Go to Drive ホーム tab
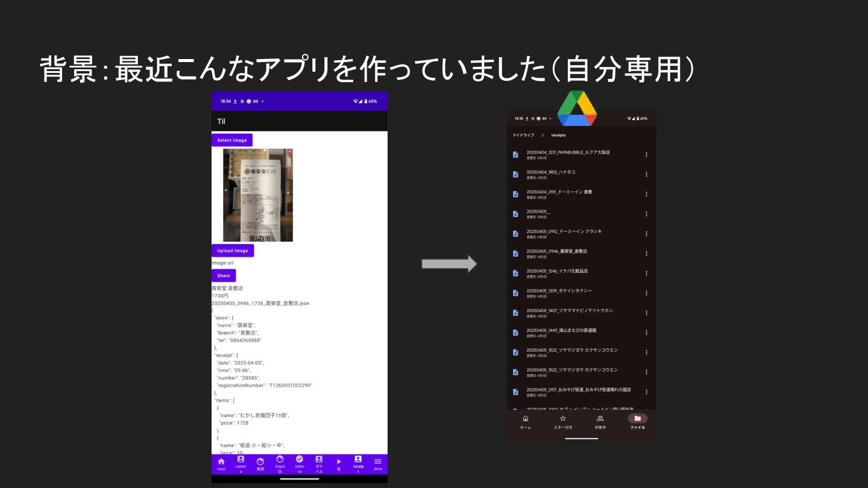This screenshot has height=488, width=868. click(526, 422)
